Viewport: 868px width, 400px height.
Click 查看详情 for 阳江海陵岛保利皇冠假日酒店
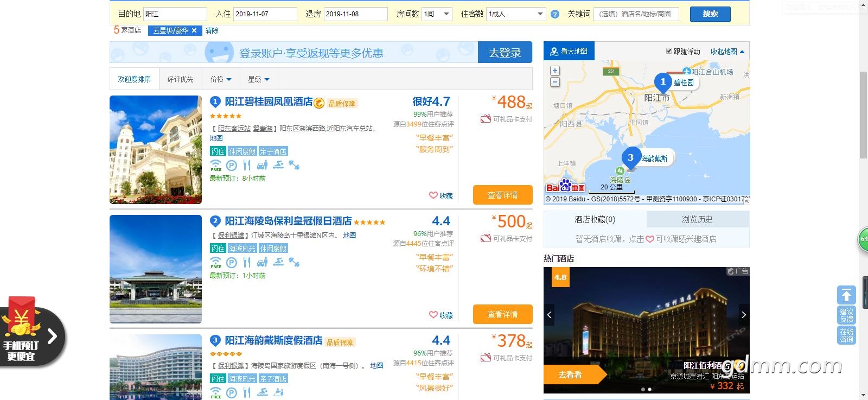tap(503, 314)
